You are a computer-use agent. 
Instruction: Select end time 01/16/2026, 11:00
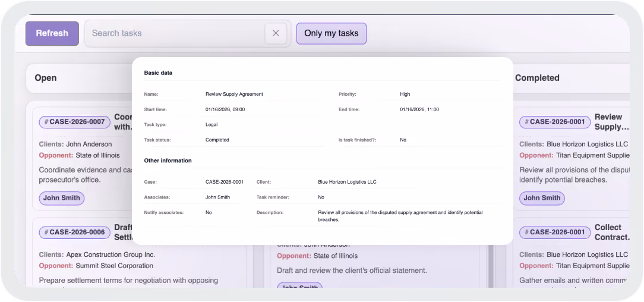[419, 110]
